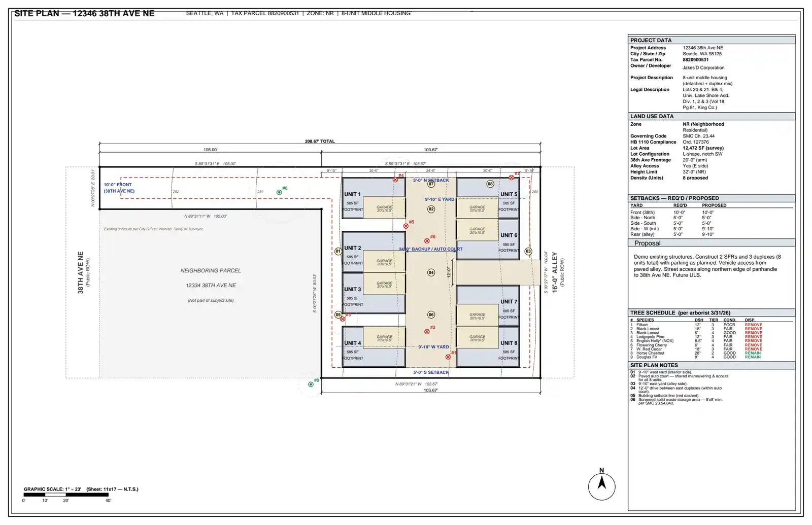Click the UNIT 1 label
This screenshot has width=812, height=525.
352,194
